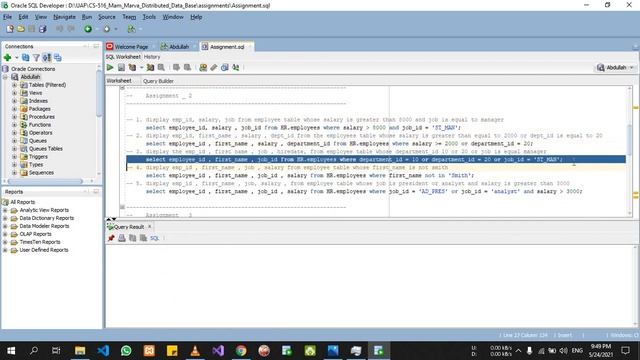Pin the Query Result with red pin

click(x=111, y=238)
